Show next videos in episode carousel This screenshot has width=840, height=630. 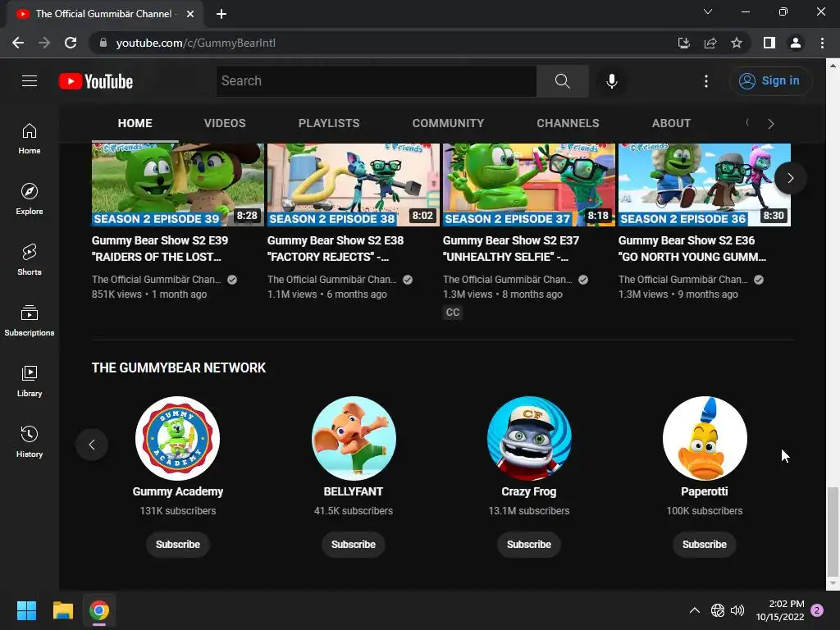(x=790, y=178)
